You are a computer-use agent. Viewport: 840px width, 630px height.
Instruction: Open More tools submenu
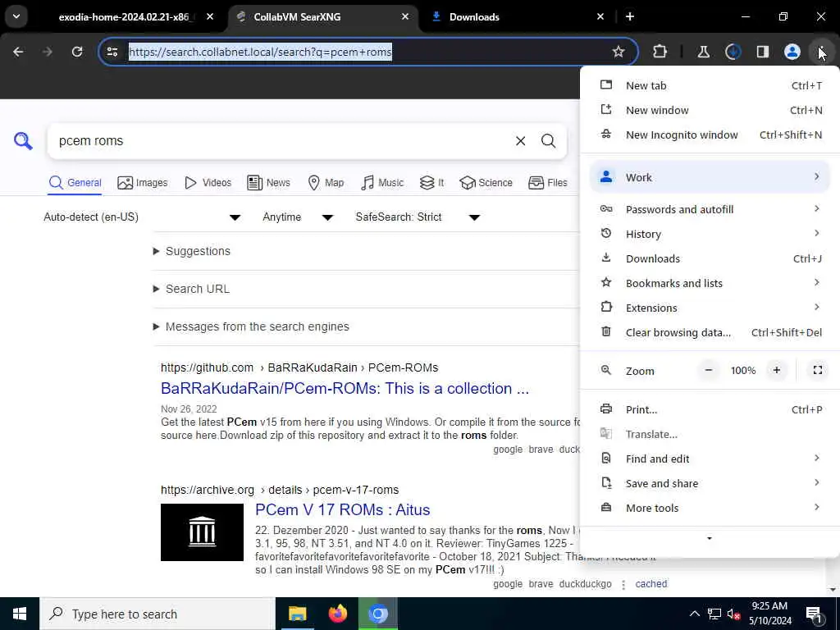(x=710, y=509)
